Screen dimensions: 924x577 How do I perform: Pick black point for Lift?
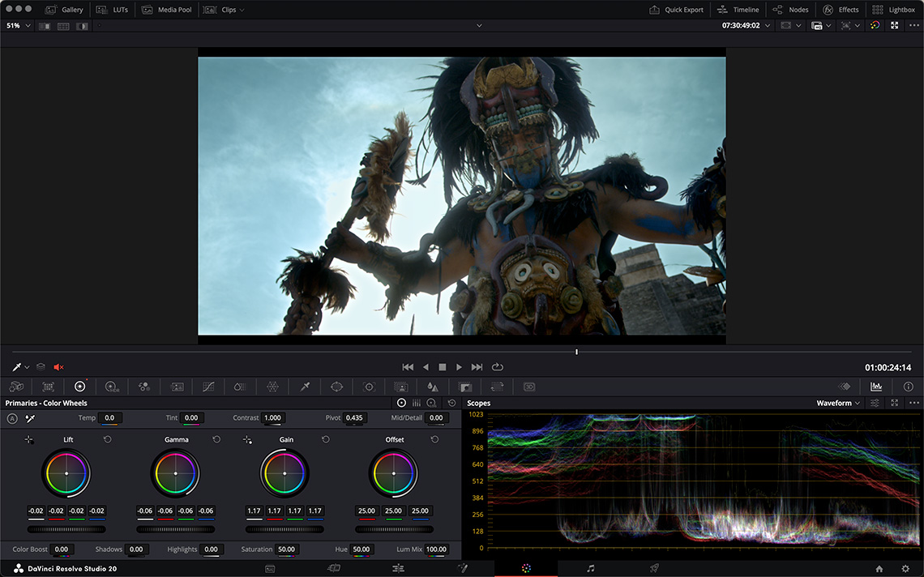[x=29, y=439]
